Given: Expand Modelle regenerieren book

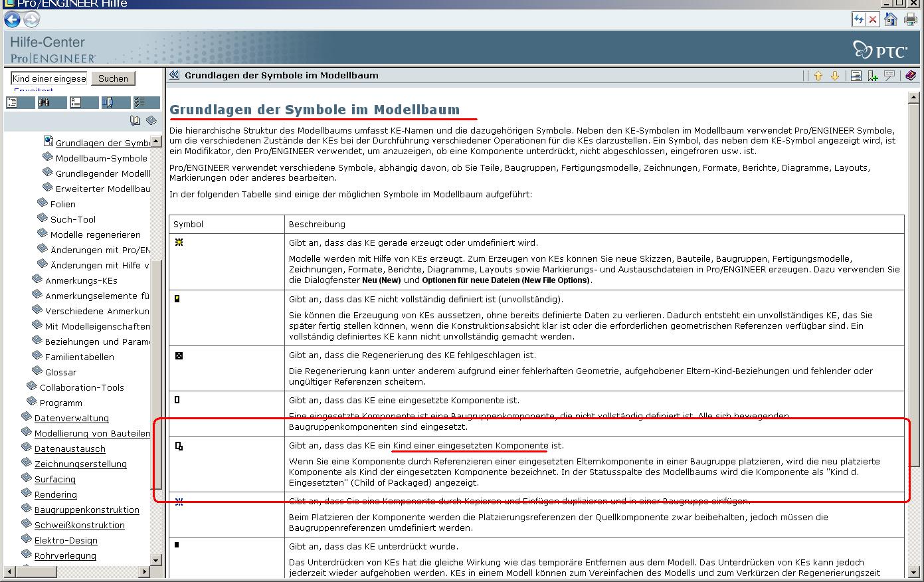Looking at the screenshot, I should 96,235.
